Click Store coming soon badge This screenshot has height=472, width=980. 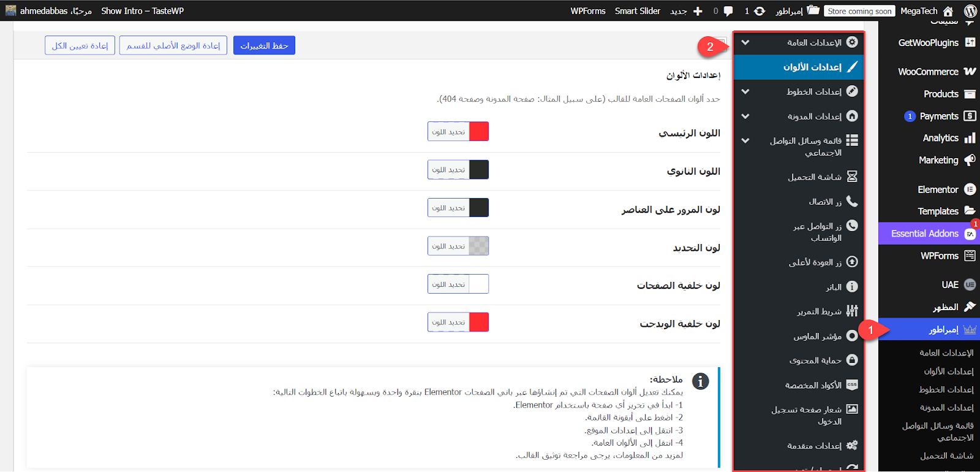pyautogui.click(x=859, y=11)
